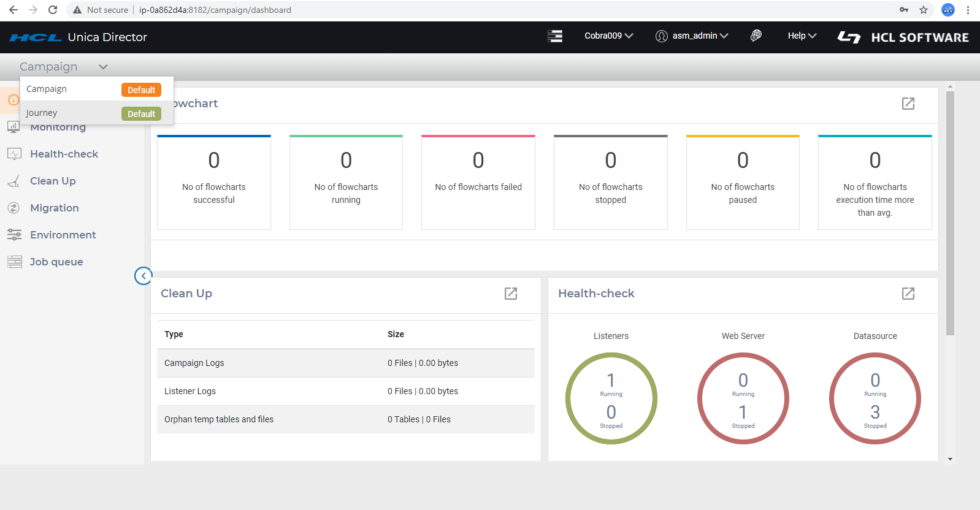Reload the page with browser refresh icon

point(53,10)
